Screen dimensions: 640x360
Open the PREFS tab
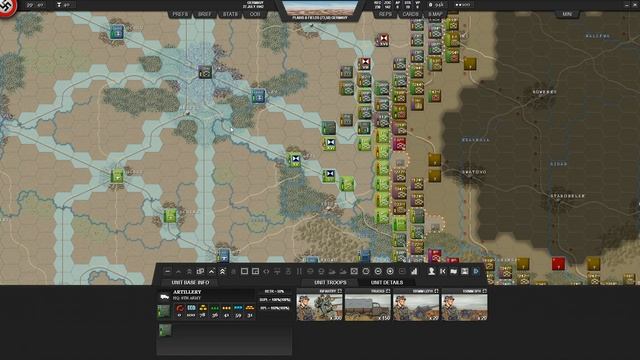pyautogui.click(x=180, y=14)
